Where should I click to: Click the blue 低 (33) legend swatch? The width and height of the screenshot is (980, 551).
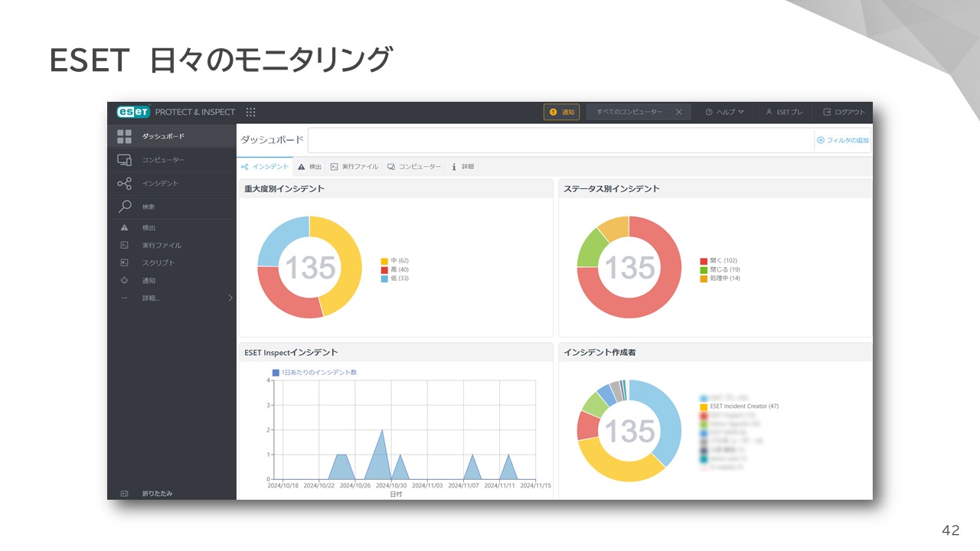click(x=384, y=279)
